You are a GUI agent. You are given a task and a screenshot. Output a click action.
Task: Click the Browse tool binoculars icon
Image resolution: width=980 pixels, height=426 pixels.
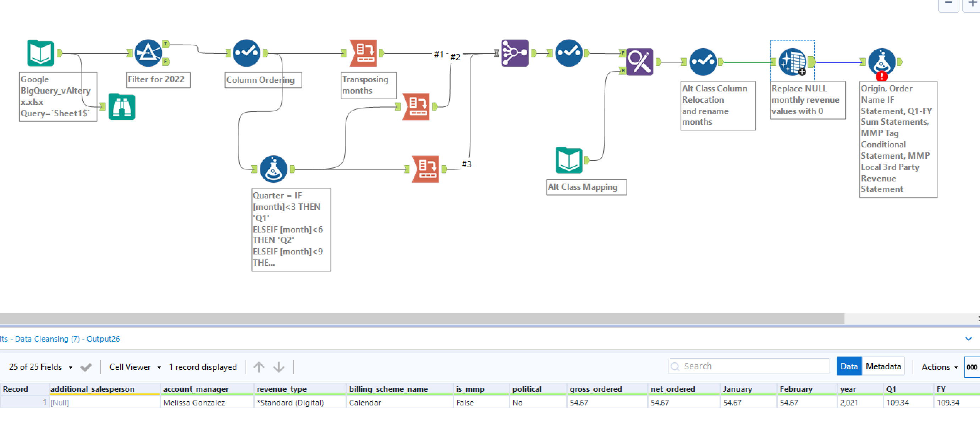122,107
